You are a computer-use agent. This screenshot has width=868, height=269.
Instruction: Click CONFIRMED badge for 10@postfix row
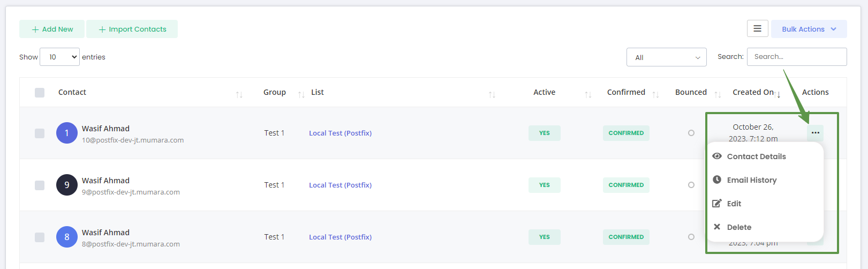(626, 133)
